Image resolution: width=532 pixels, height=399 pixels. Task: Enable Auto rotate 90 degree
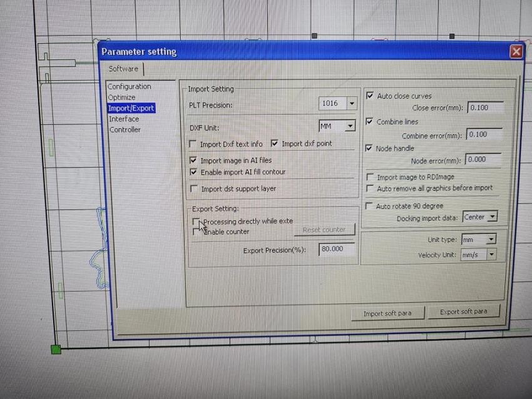pyautogui.click(x=369, y=206)
